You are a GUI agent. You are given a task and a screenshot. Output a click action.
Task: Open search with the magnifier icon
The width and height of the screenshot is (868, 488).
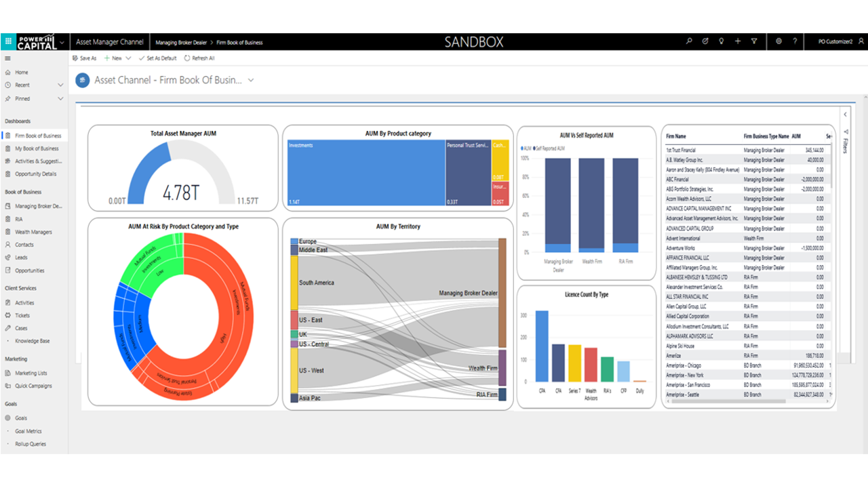pyautogui.click(x=689, y=42)
